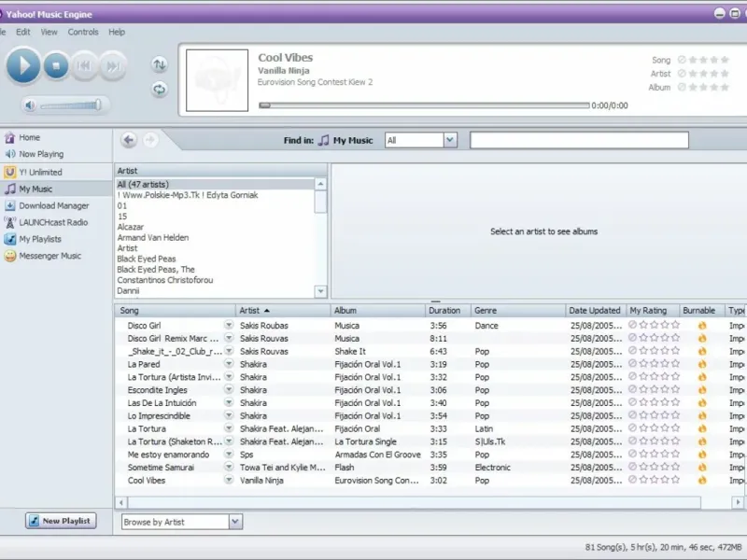Viewport: 747px width, 560px height.
Task: Click the Stop playback button
Action: tap(56, 65)
